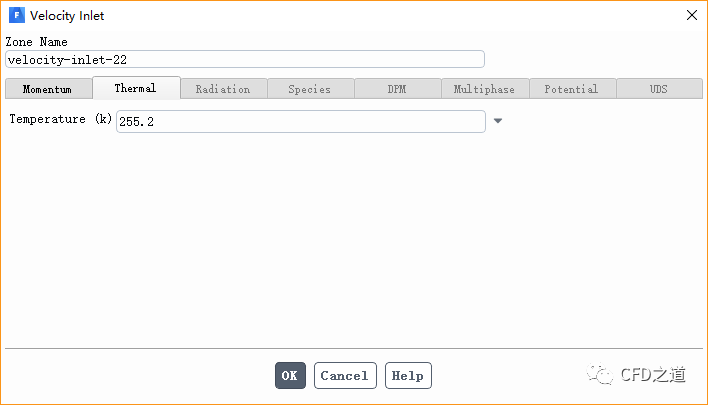
Task: Click the DPM tab
Action: 397,89
